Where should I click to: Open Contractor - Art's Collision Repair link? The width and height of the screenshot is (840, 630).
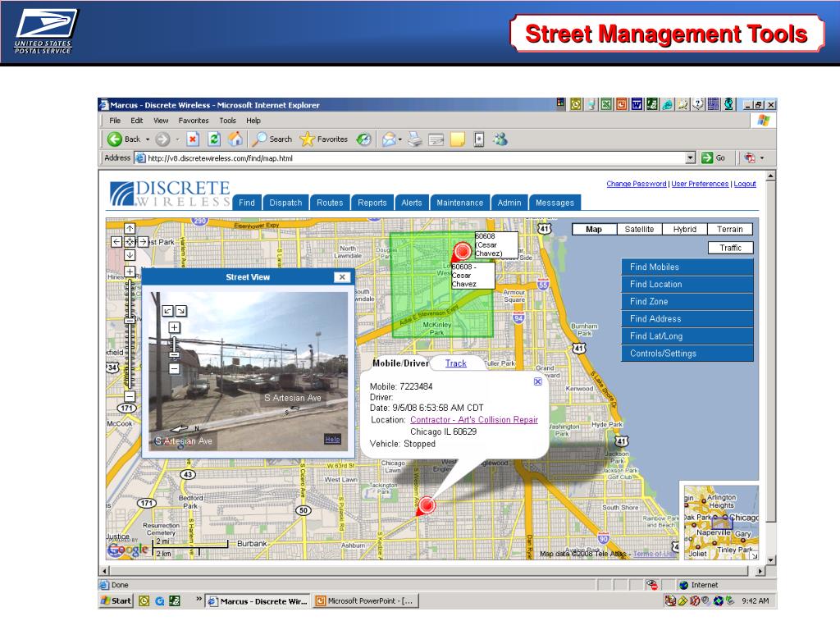tap(474, 420)
